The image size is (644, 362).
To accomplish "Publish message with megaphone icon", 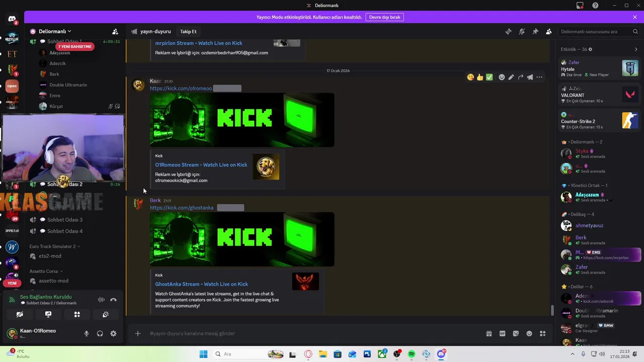I will coord(530,77).
